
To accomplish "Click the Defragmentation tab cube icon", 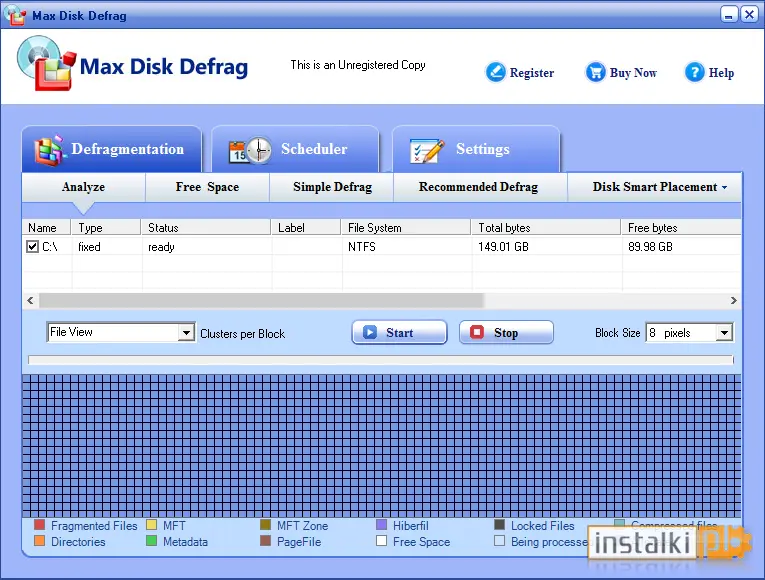I will coord(49,150).
